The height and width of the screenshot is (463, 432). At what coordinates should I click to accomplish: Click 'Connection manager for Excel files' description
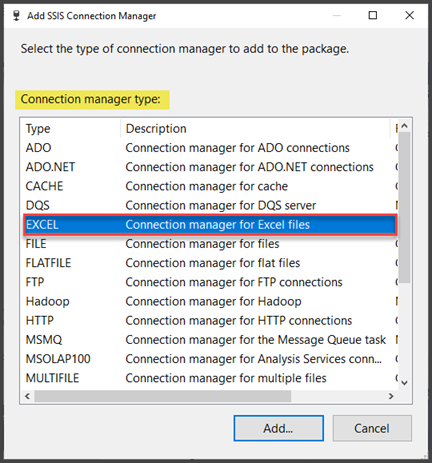point(218,225)
